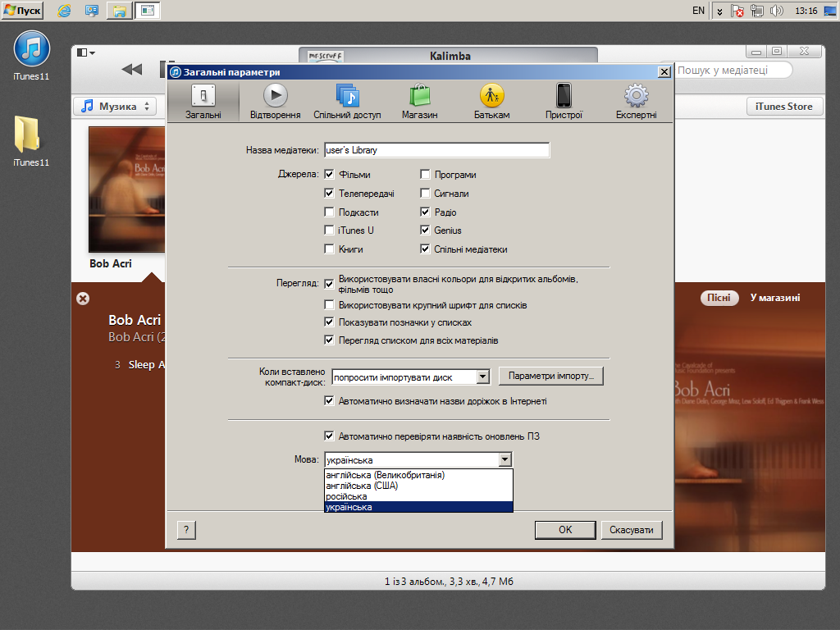Open the Музика library selector dropdown
This screenshot has height=630, width=840.
115,107
